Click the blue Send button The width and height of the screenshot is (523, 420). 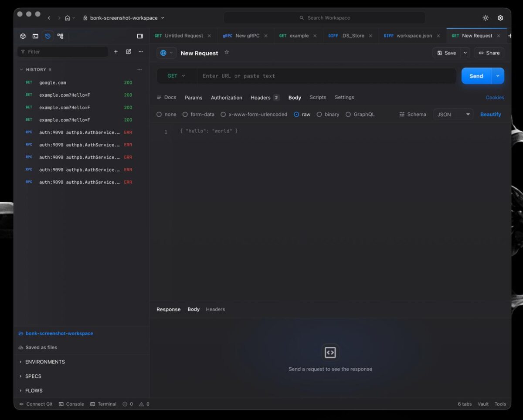click(476, 76)
